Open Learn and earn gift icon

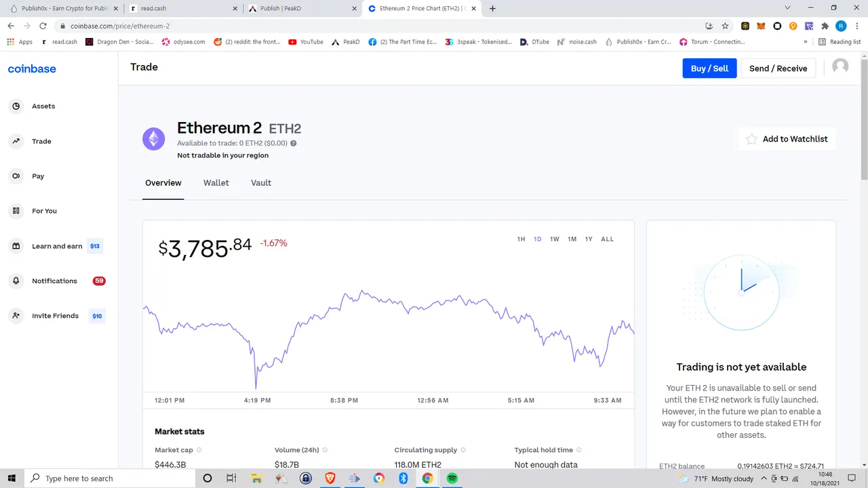[16, 246]
